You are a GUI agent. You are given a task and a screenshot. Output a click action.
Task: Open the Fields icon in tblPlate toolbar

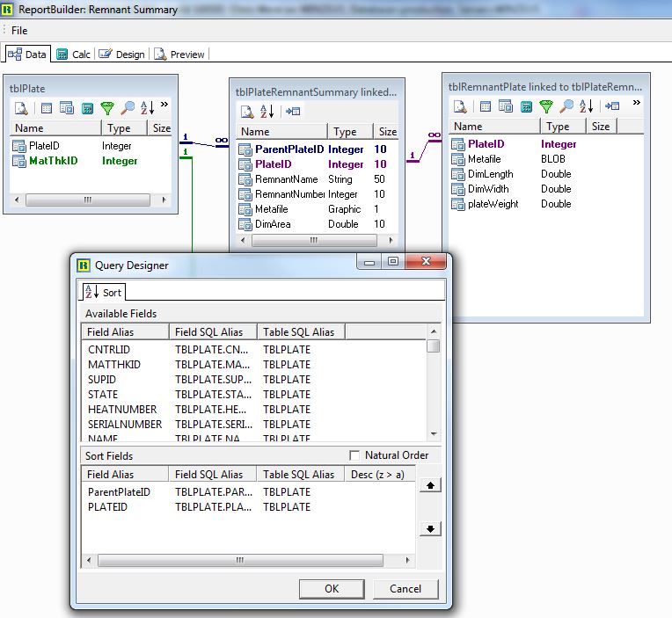[67, 108]
